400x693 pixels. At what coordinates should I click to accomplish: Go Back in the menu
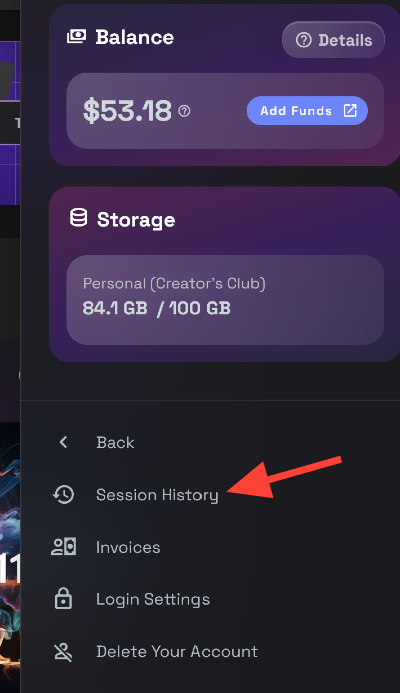click(x=115, y=442)
